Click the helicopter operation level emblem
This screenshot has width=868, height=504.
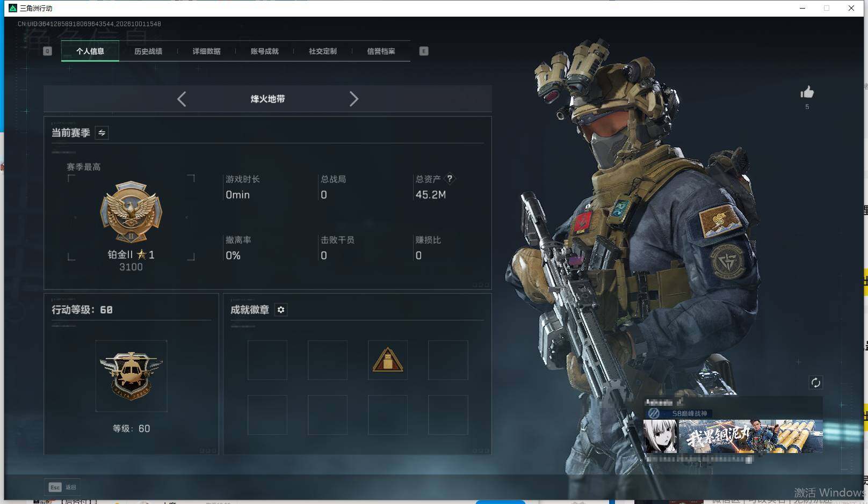(x=131, y=376)
